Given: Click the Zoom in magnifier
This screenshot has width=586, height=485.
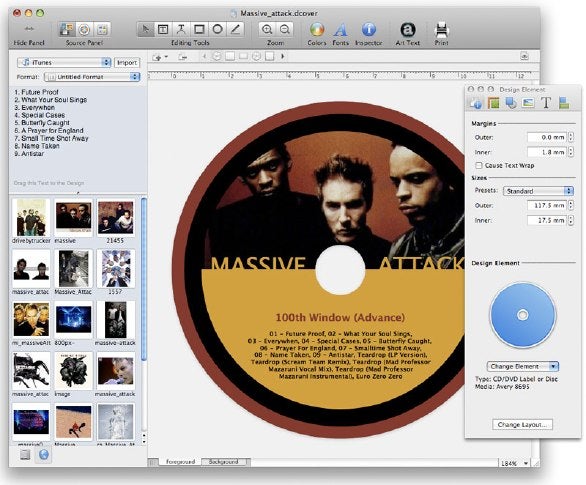Looking at the screenshot, I should click(267, 29).
